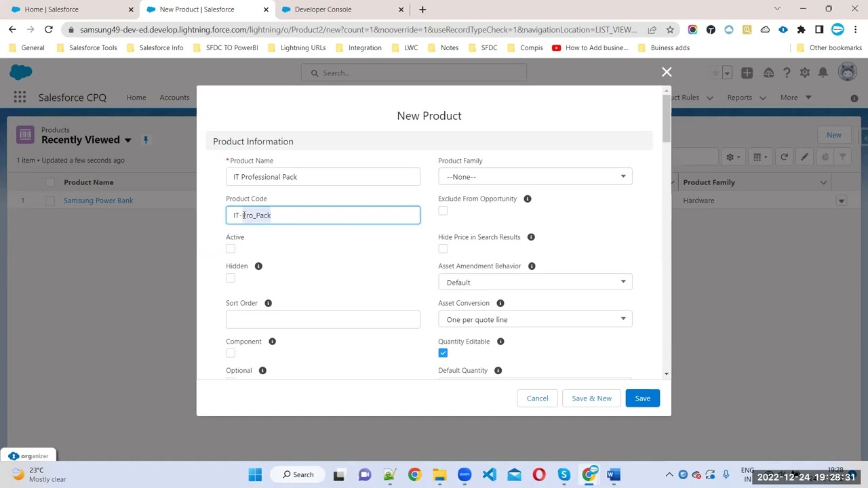Click New button in Products list
The height and width of the screenshot is (488, 868).
coord(833,135)
